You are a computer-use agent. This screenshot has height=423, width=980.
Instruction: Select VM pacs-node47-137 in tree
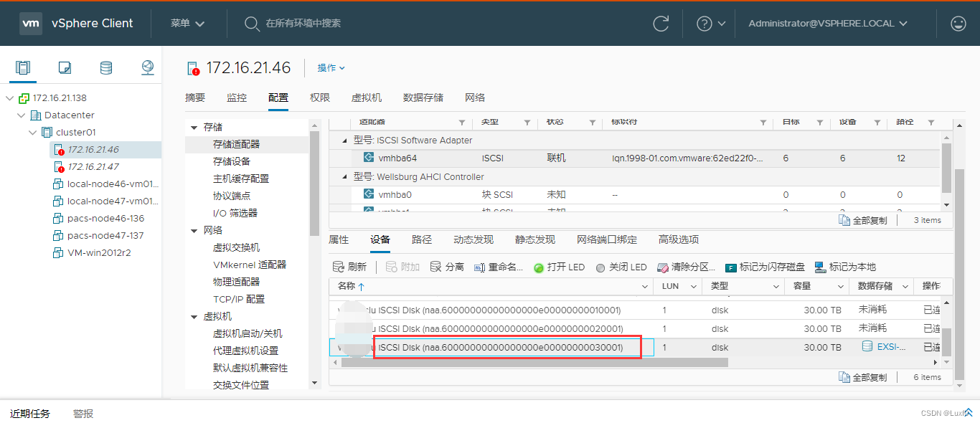click(105, 235)
